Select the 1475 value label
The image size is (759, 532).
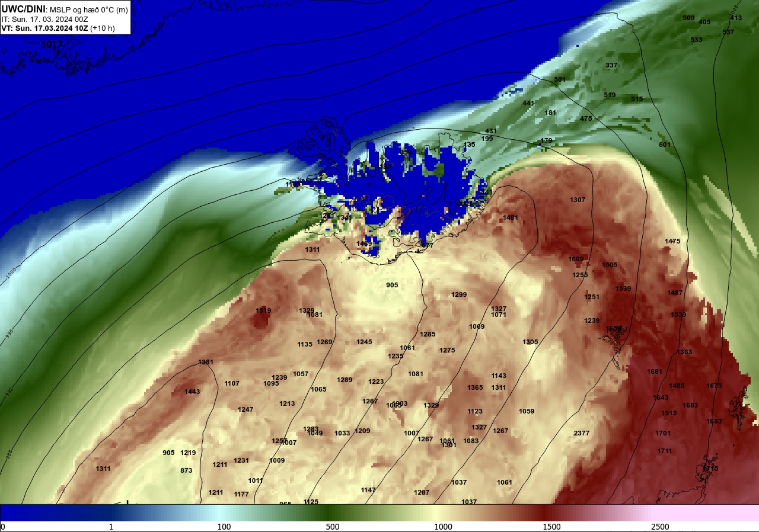[x=672, y=241]
